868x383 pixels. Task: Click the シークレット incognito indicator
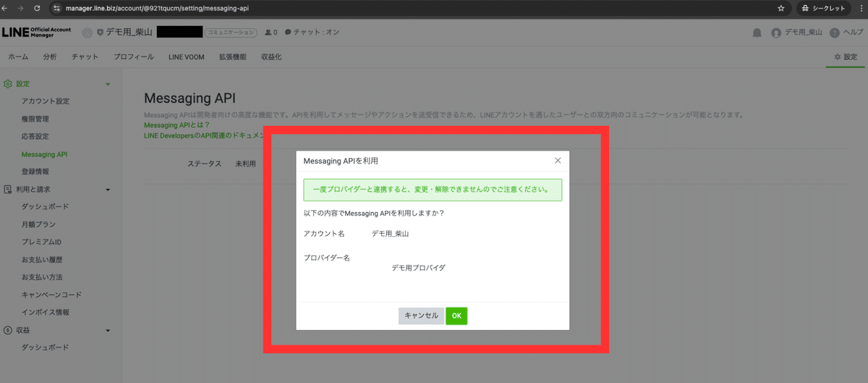824,8
